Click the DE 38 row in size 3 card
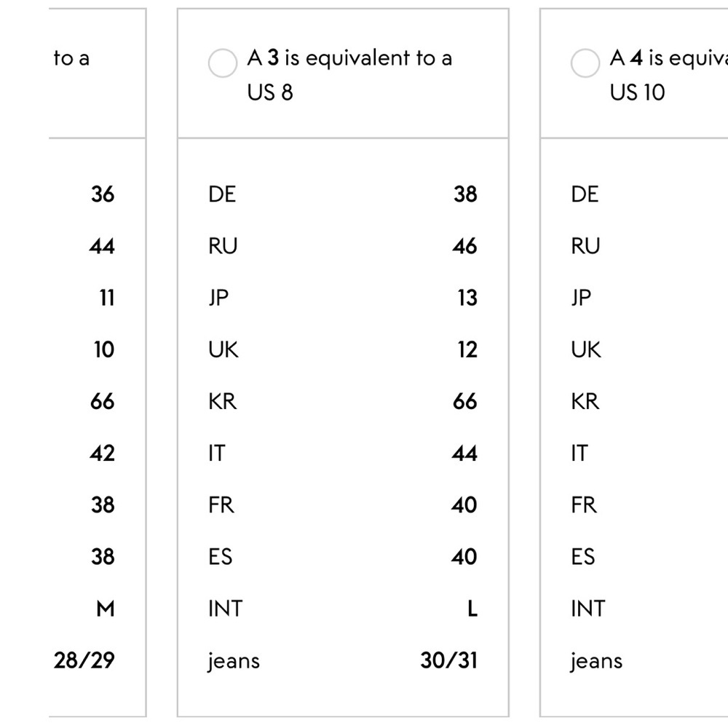This screenshot has height=728, width=728. click(x=343, y=194)
